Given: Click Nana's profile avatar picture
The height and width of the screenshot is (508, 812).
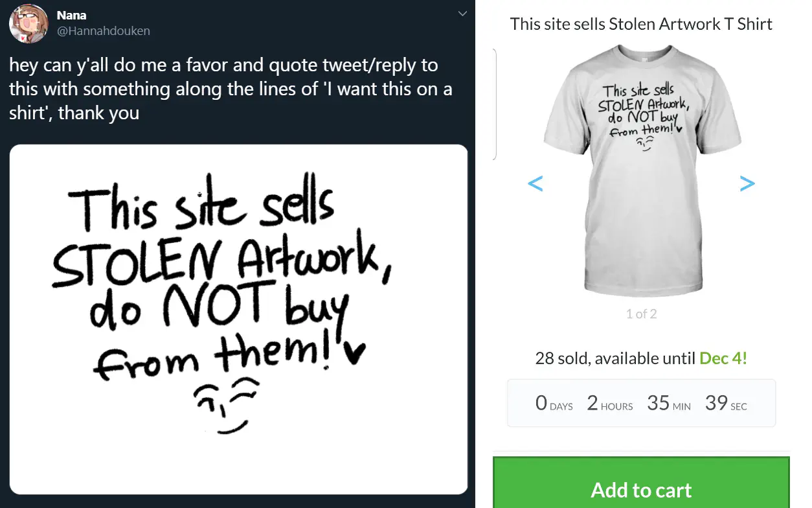Looking at the screenshot, I should [x=28, y=24].
